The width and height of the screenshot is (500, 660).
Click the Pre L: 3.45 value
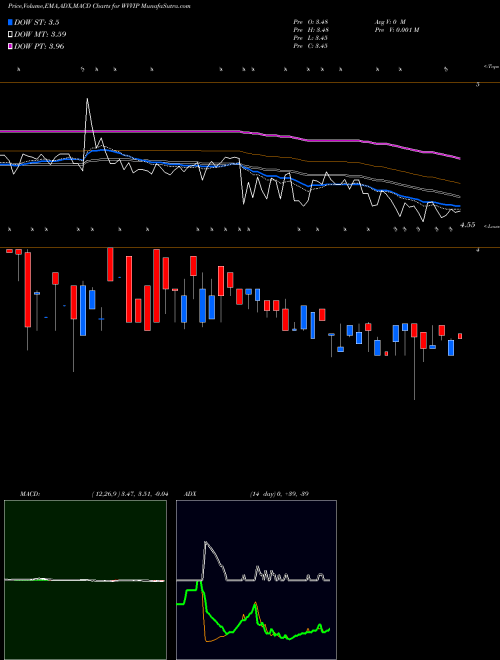point(311,38)
